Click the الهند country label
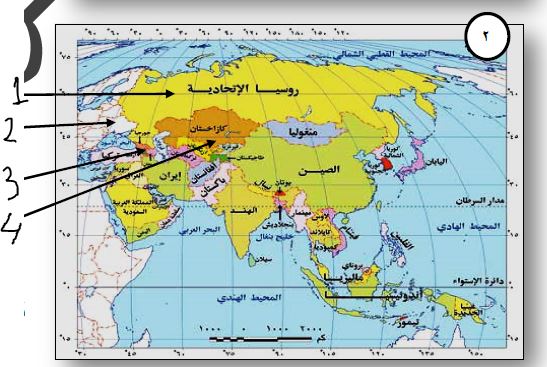This screenshot has width=547, height=367. pos(243,210)
